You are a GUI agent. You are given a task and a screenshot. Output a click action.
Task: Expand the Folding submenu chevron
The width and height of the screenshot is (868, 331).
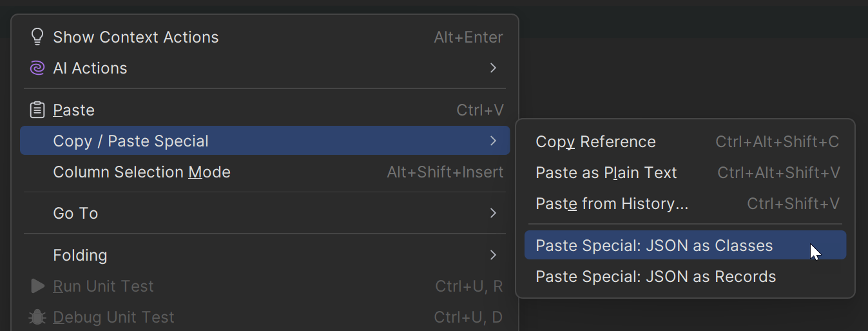[x=493, y=255]
